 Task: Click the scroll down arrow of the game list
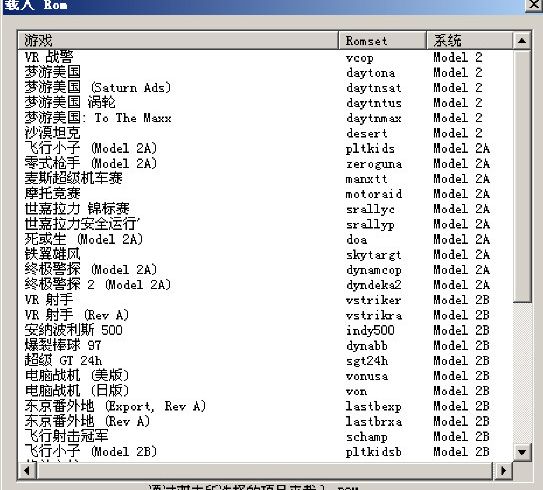(x=522, y=452)
